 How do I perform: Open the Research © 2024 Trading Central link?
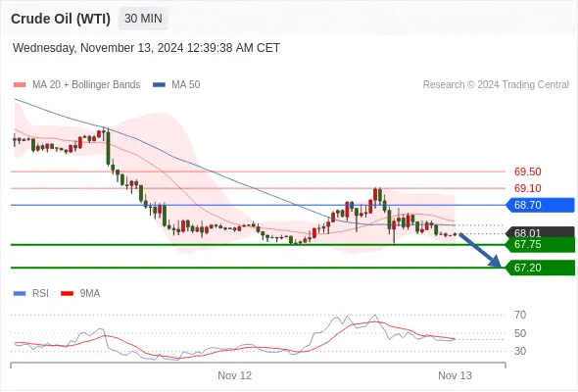point(496,85)
